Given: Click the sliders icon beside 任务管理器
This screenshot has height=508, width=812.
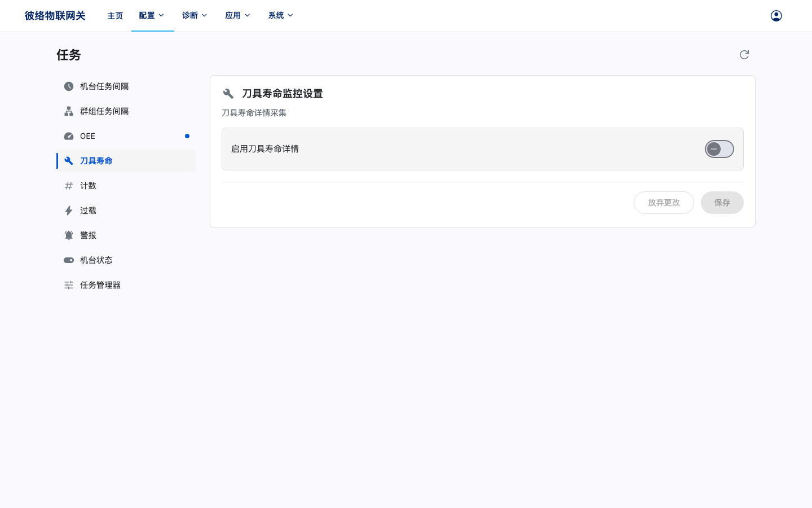Looking at the screenshot, I should [69, 285].
